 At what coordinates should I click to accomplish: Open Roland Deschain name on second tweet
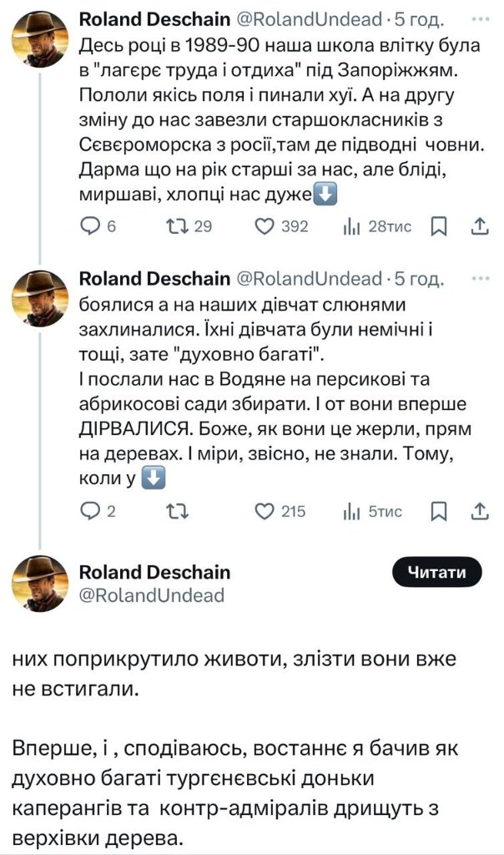point(154,278)
